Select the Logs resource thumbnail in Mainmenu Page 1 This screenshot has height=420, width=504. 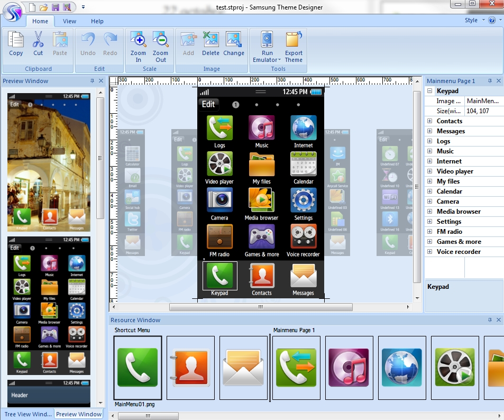(x=296, y=368)
